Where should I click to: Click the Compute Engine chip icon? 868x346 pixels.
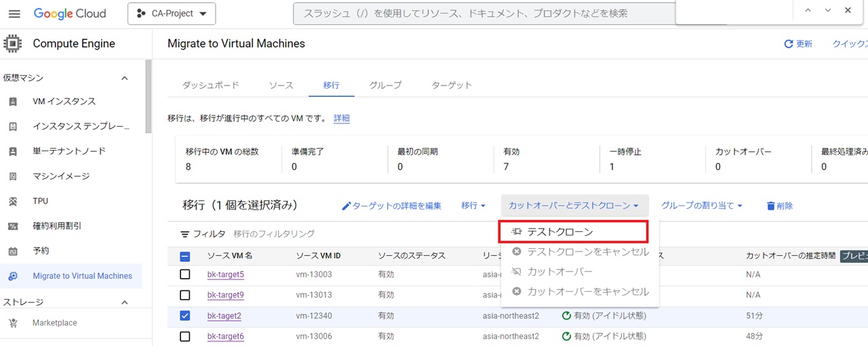(x=12, y=43)
